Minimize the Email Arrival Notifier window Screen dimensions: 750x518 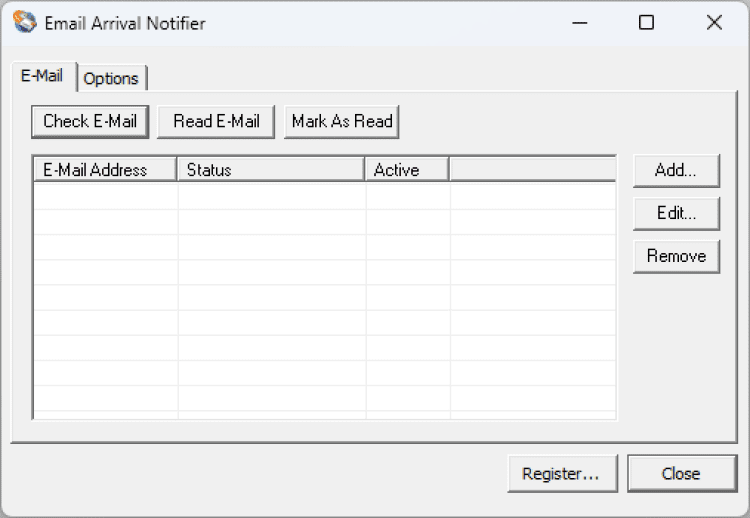(580, 22)
